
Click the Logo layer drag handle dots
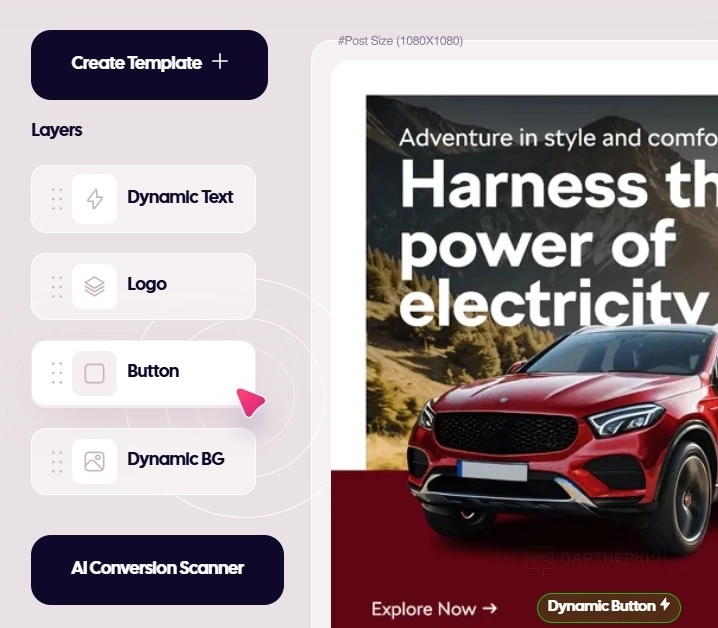pyautogui.click(x=57, y=287)
